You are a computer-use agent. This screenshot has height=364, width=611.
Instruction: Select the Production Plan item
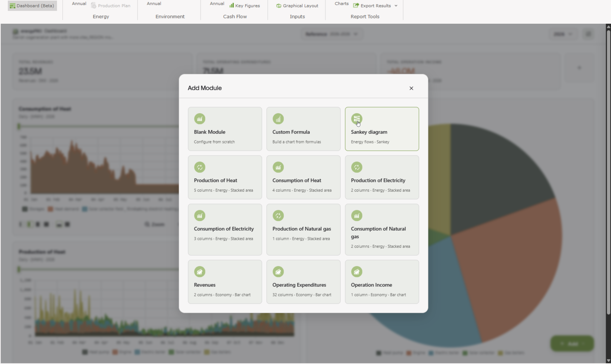pyautogui.click(x=111, y=6)
